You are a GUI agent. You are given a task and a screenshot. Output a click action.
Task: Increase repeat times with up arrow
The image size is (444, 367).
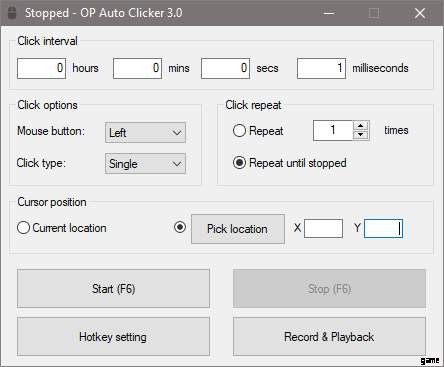coord(360,126)
